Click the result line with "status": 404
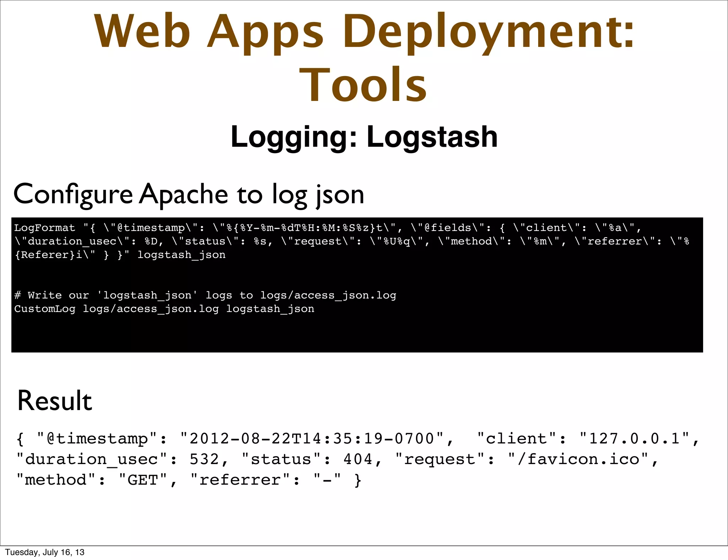 (338, 459)
